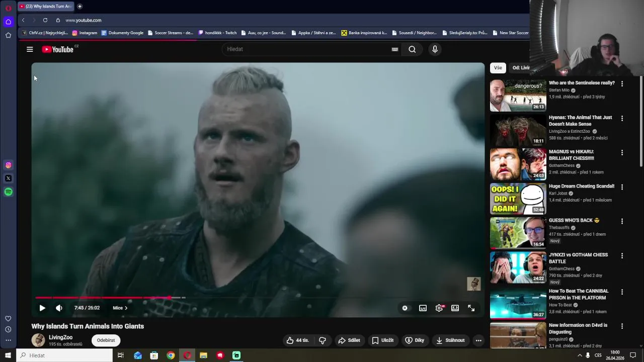Open Hyenas video thumbnail
644x362 pixels.
coord(518,130)
